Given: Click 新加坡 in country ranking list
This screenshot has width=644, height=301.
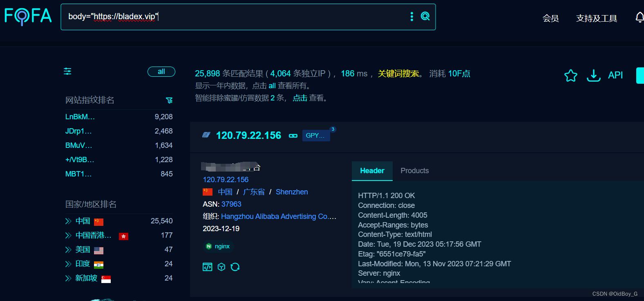Looking at the screenshot, I should tap(87, 278).
